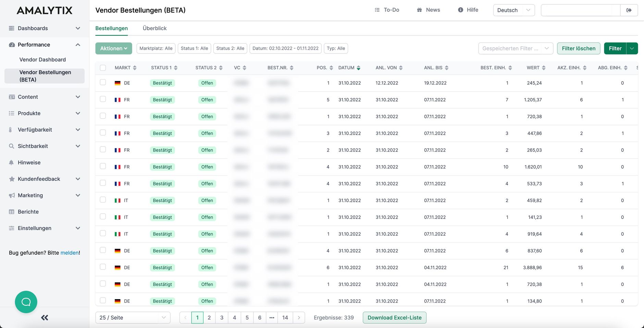Select the Bestellungen tab

[x=112, y=28]
